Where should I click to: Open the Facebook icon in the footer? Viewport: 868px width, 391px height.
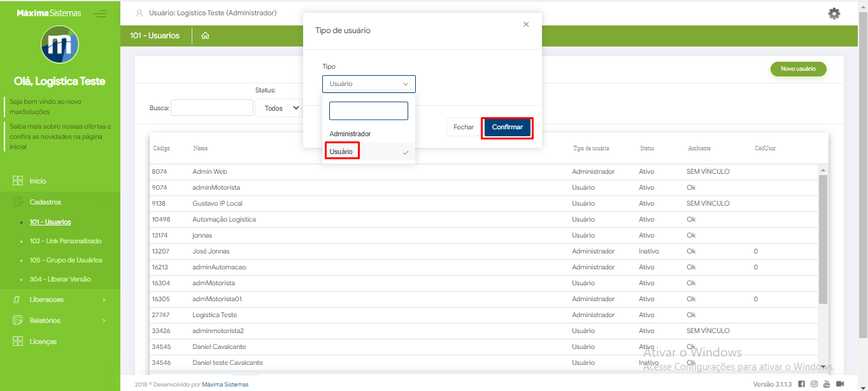(802, 384)
